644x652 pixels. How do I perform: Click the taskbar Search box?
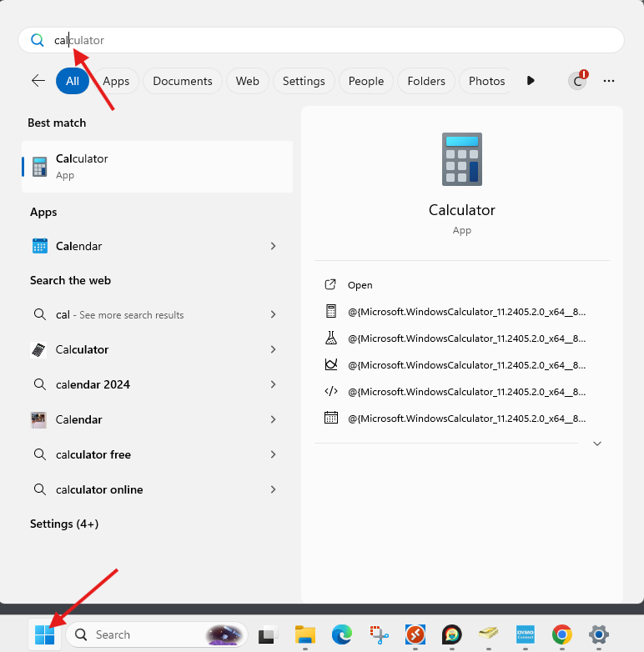point(157,634)
